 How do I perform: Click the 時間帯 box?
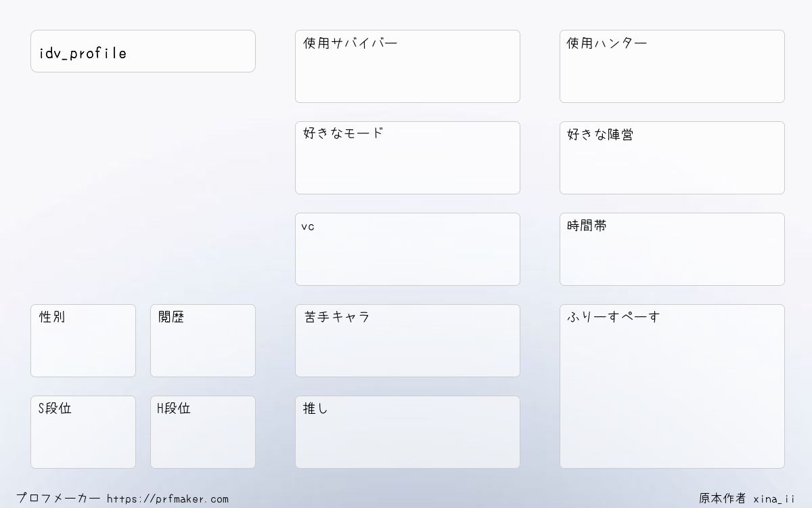tap(672, 249)
